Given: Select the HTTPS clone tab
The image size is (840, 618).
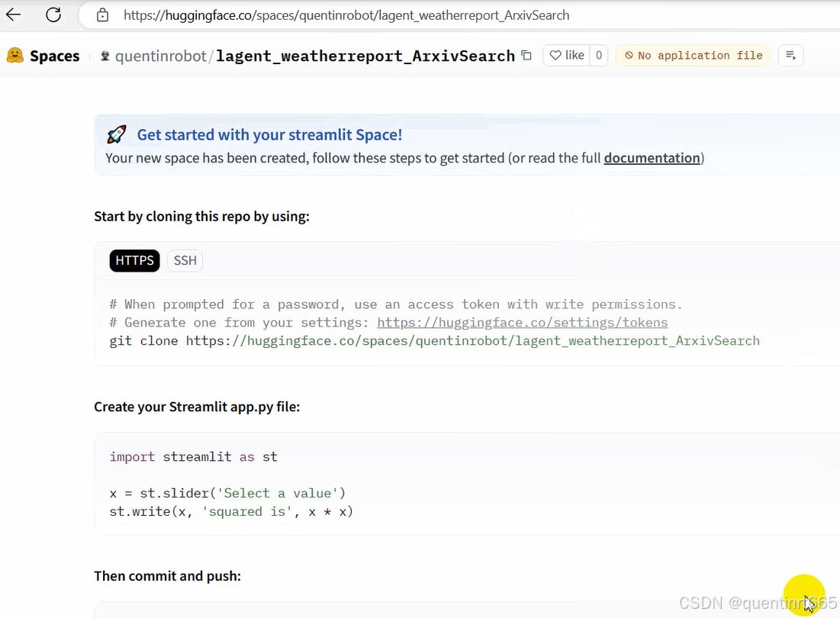Looking at the screenshot, I should point(134,260).
